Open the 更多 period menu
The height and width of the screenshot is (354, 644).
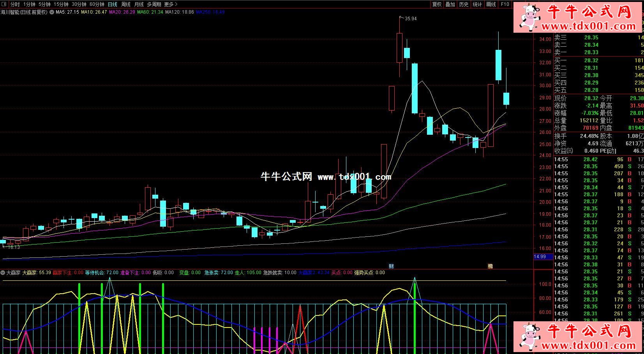point(171,4)
